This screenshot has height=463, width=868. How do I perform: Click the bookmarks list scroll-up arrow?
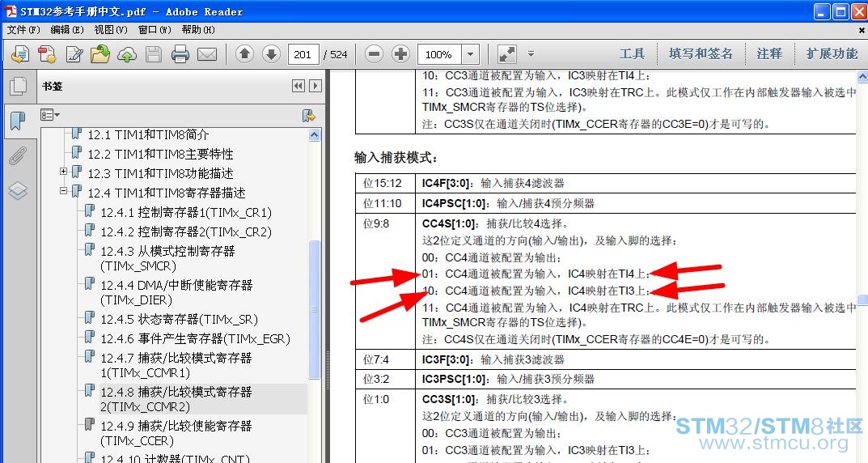pyautogui.click(x=315, y=134)
